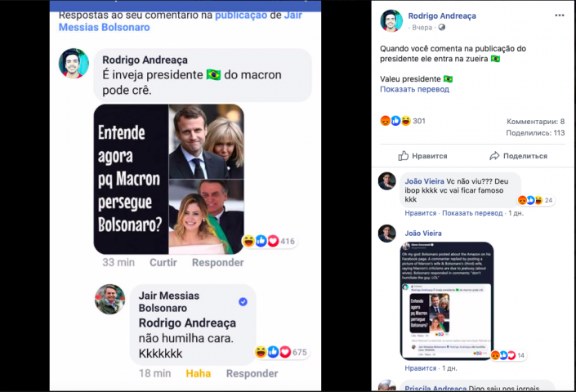Toggle Curtir on Rodrigo's meme comment
Screen dimensions: 576x392
163,262
